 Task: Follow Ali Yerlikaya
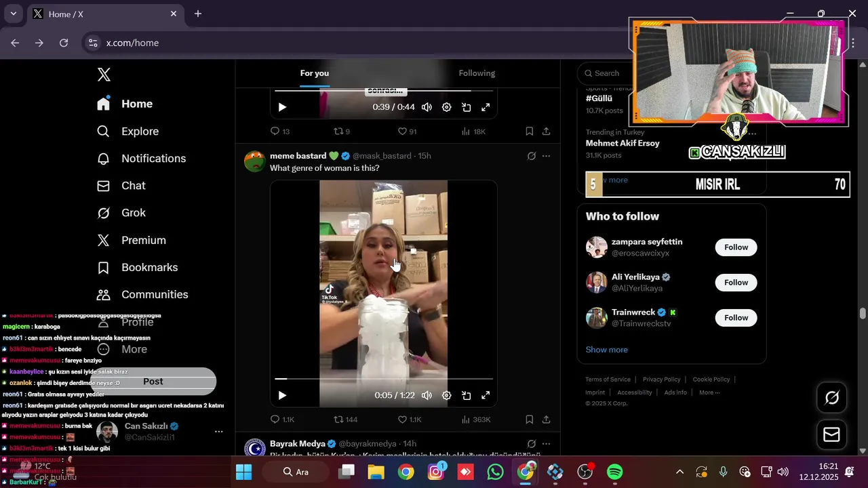[x=736, y=283]
